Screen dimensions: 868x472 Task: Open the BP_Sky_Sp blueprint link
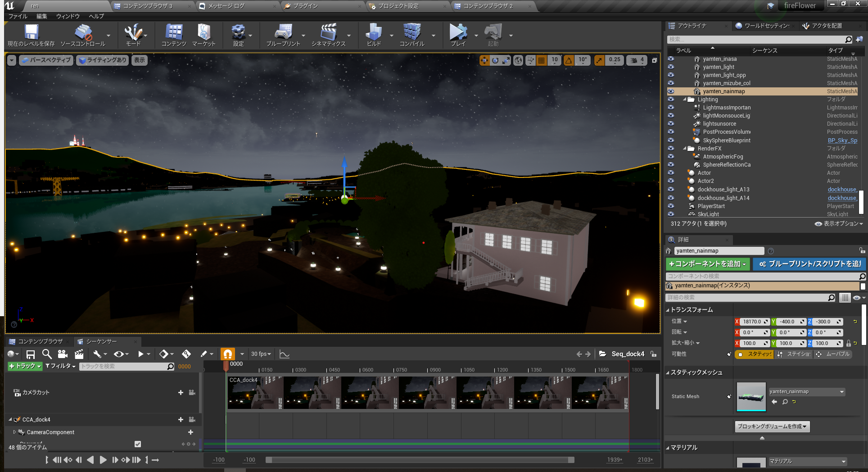[x=842, y=141]
